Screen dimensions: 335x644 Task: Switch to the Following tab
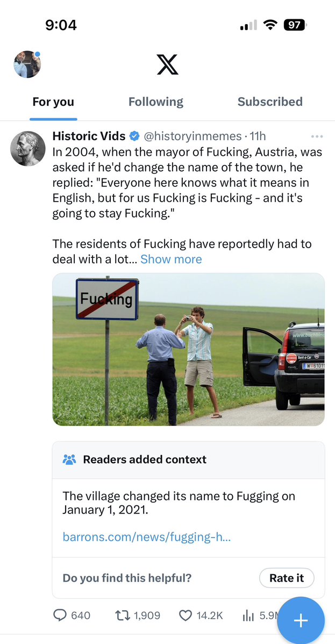pyautogui.click(x=155, y=102)
